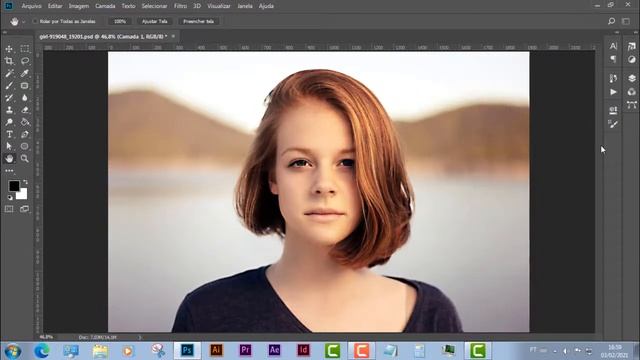
Task: Open the foreground black color swatch
Action: pyautogui.click(x=14, y=186)
